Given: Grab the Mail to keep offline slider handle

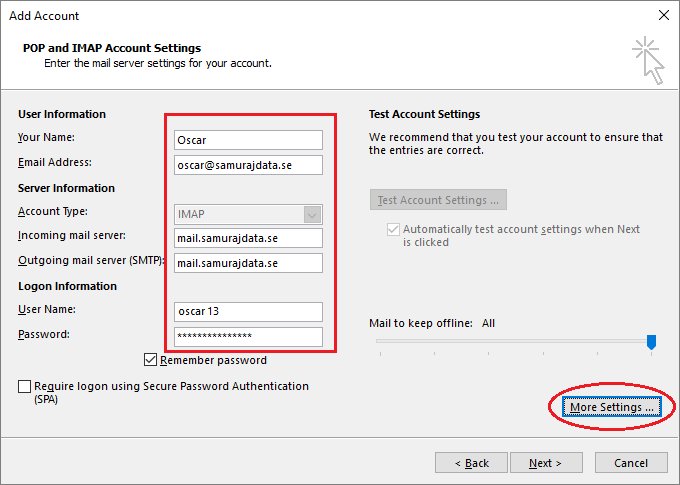Looking at the screenshot, I should pos(651,342).
